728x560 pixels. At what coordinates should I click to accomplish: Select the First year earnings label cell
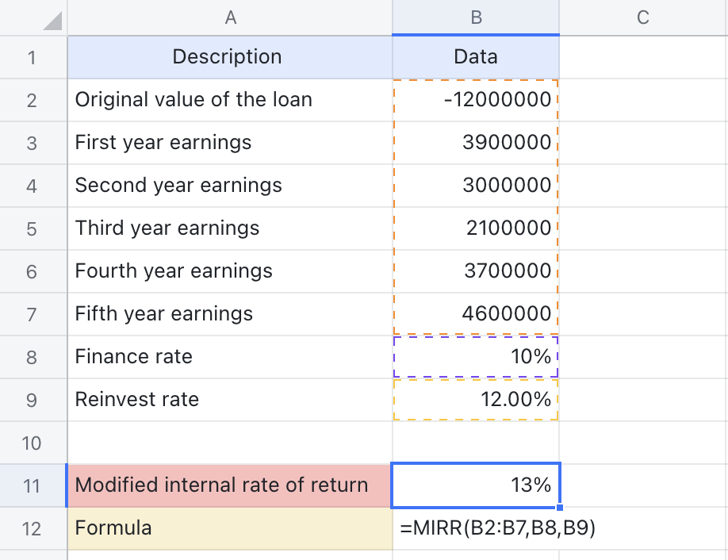click(230, 142)
